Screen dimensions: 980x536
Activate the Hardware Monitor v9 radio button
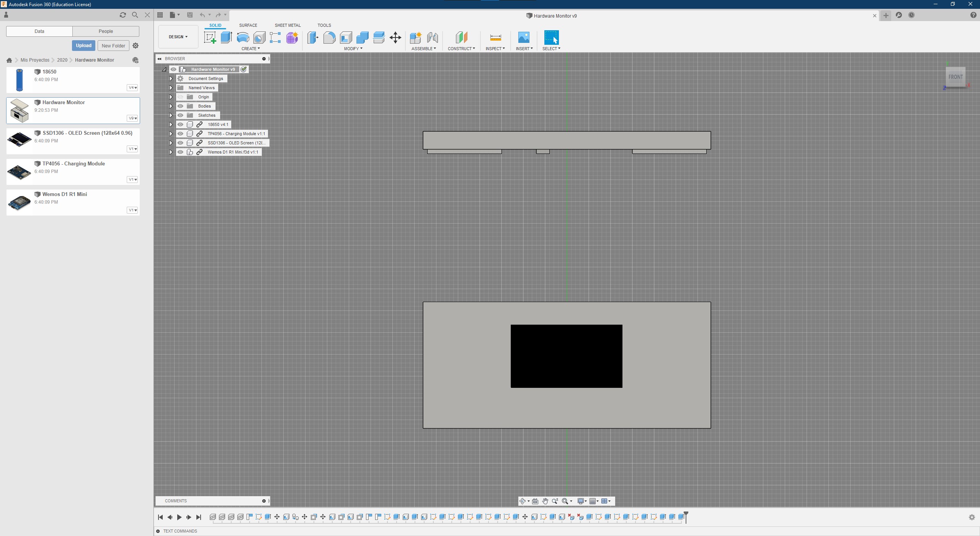coord(243,69)
